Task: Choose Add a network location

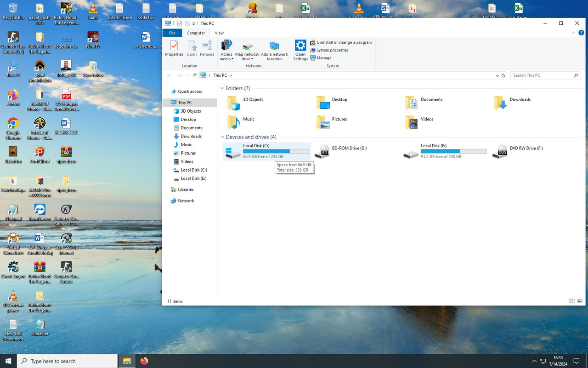Action: pyautogui.click(x=274, y=50)
